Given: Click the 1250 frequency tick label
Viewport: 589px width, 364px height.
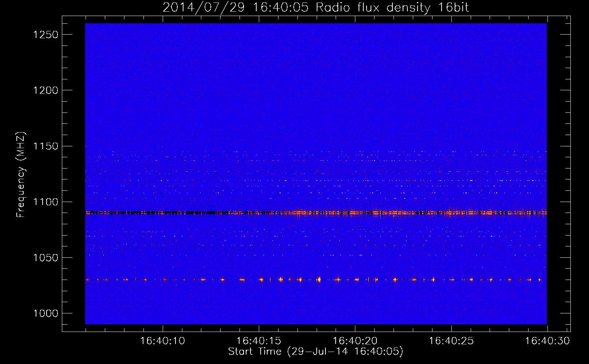Looking at the screenshot, I should (46, 35).
